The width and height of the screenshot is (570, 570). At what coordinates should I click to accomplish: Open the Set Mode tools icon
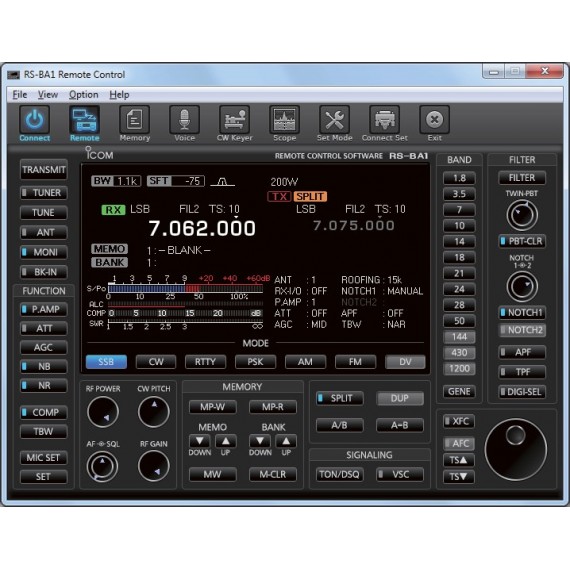[x=334, y=120]
